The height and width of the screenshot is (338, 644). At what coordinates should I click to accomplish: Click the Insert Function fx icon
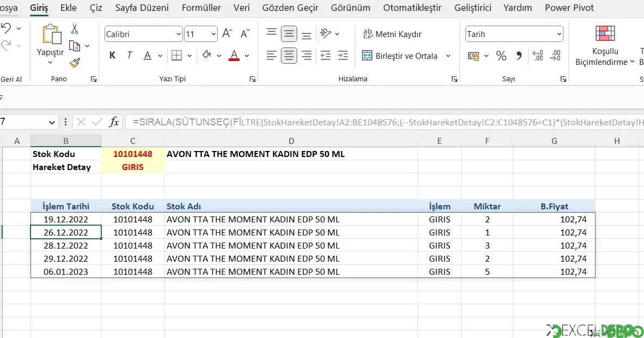pyautogui.click(x=114, y=122)
